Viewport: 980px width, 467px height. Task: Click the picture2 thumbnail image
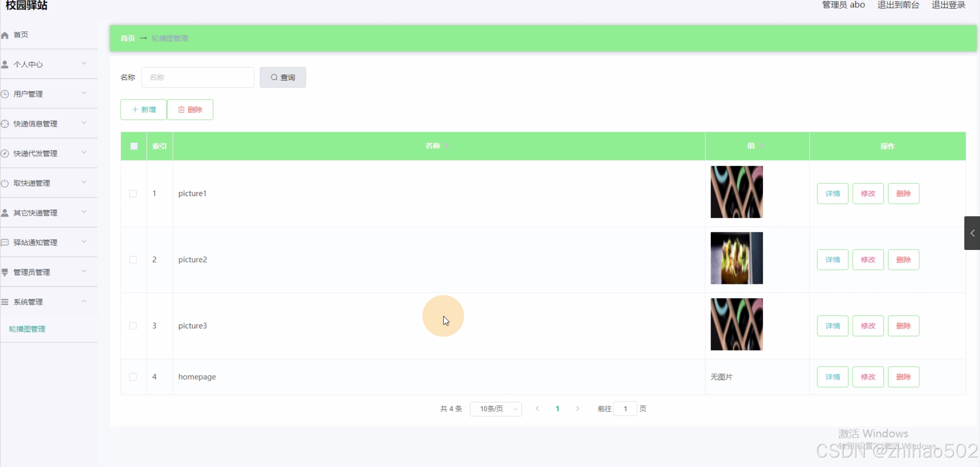click(x=736, y=258)
